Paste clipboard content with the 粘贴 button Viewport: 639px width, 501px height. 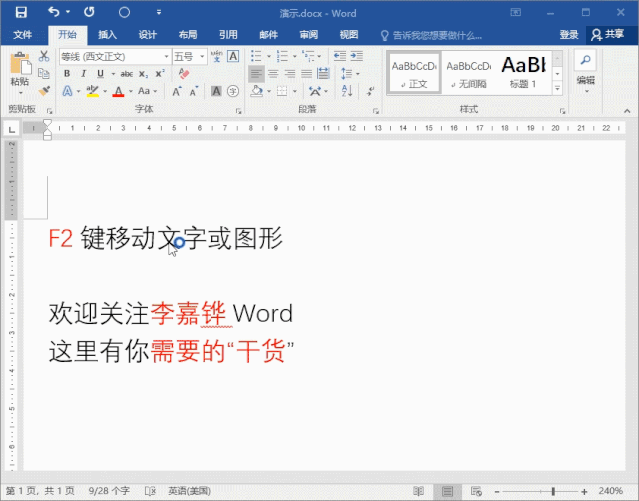tap(20, 69)
